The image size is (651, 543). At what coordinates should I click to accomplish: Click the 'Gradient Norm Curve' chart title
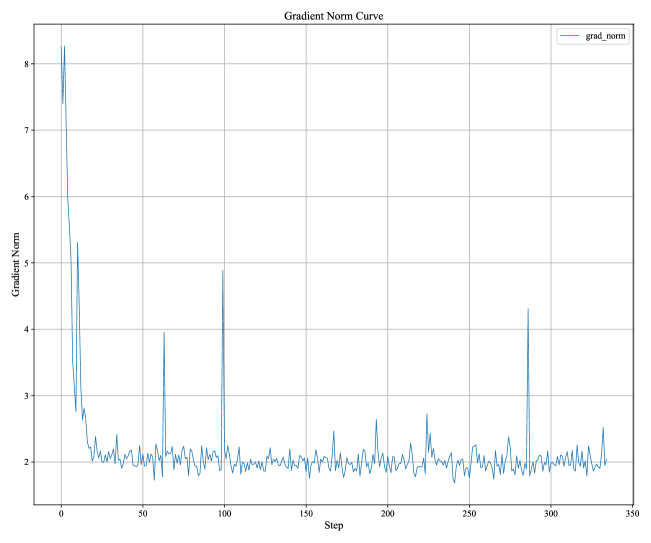pos(333,16)
